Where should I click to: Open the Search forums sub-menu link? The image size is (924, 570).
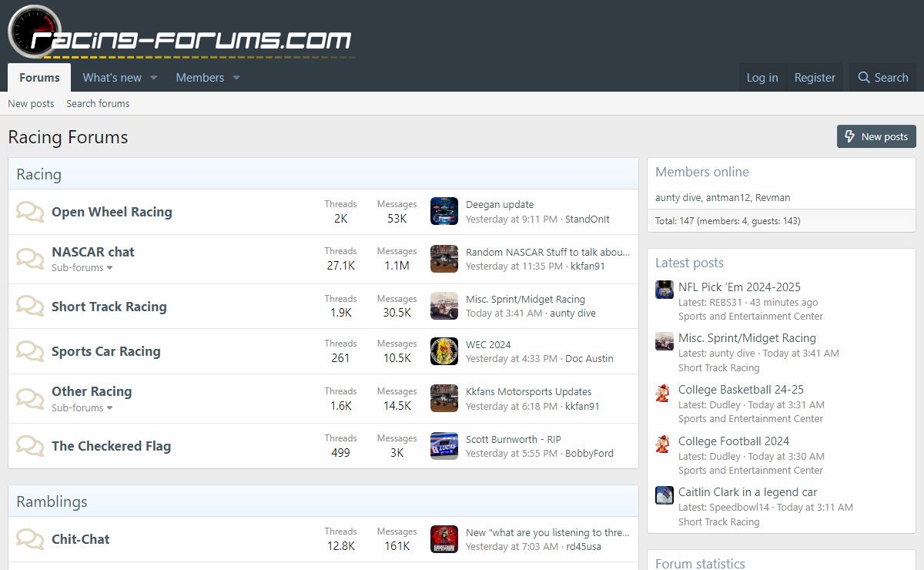pyautogui.click(x=98, y=103)
